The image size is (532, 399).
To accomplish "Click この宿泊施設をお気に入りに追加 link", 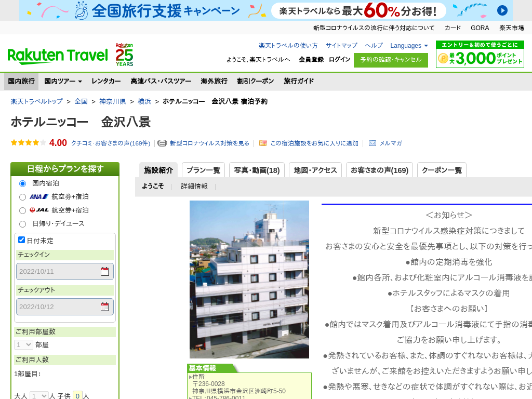I will pos(314,143).
